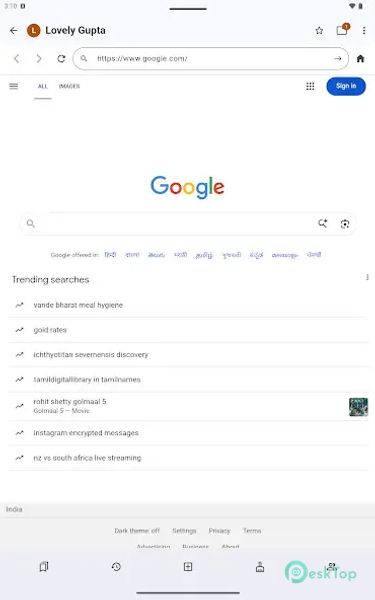Bookmark page with the star icon
The image size is (375, 600).
tap(319, 31)
